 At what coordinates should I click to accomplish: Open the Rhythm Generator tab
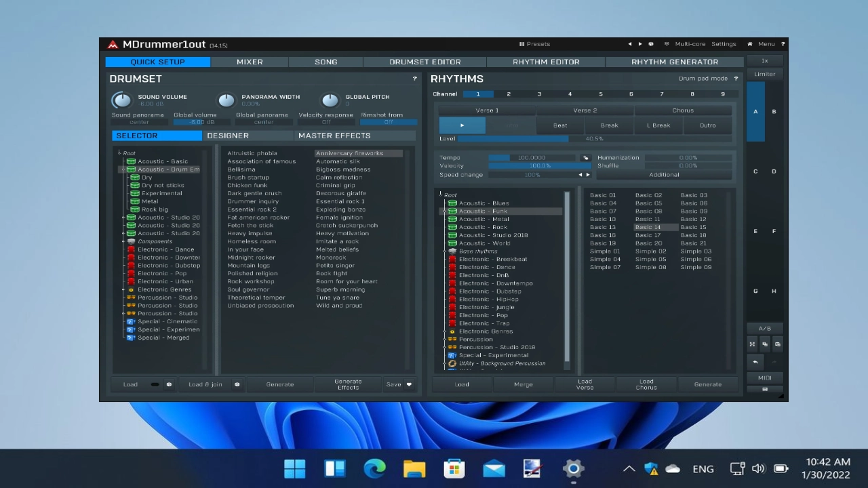(x=675, y=62)
